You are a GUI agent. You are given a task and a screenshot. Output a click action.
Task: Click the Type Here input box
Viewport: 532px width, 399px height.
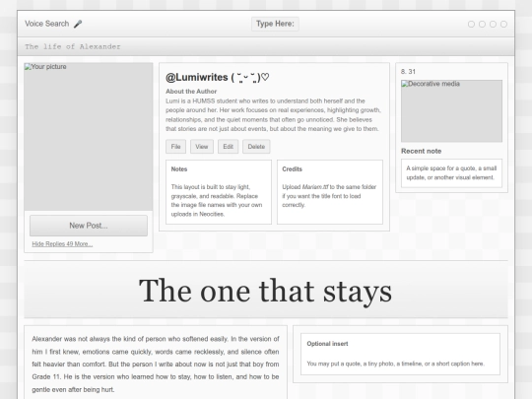[275, 24]
